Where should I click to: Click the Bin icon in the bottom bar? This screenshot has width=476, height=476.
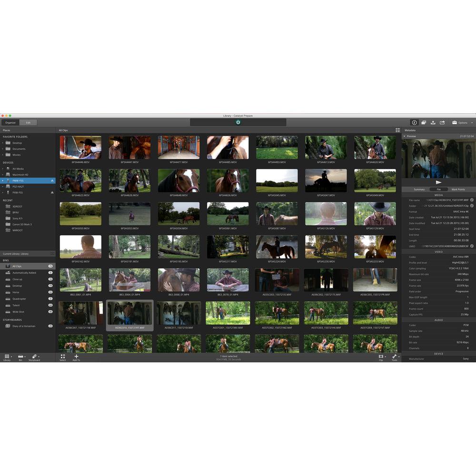click(20, 357)
